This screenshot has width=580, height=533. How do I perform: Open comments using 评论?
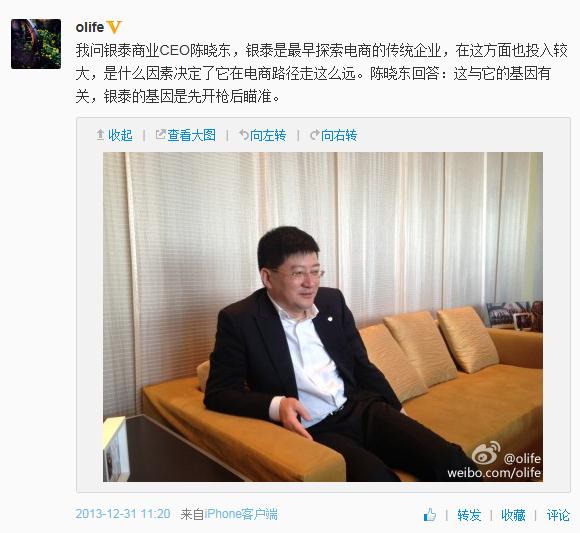click(x=558, y=515)
